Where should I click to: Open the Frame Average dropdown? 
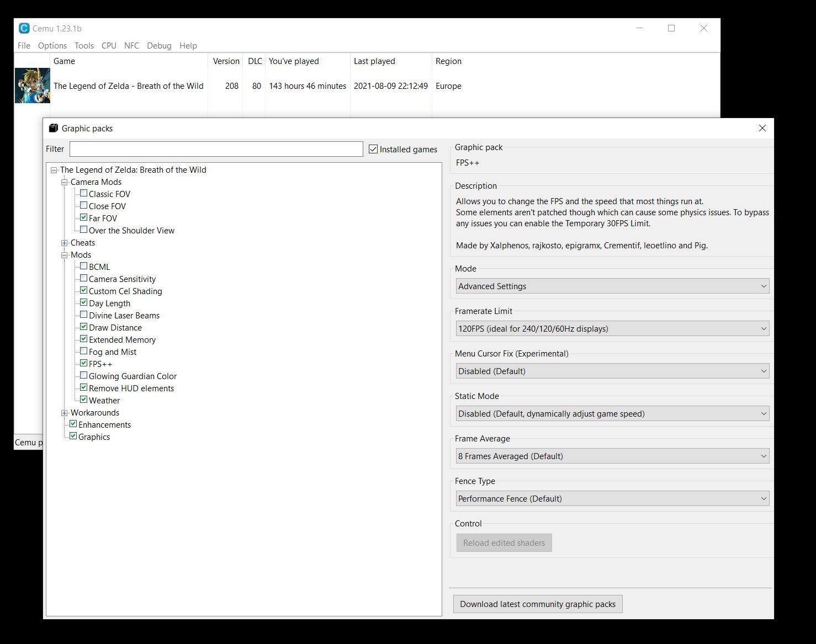[x=612, y=456]
